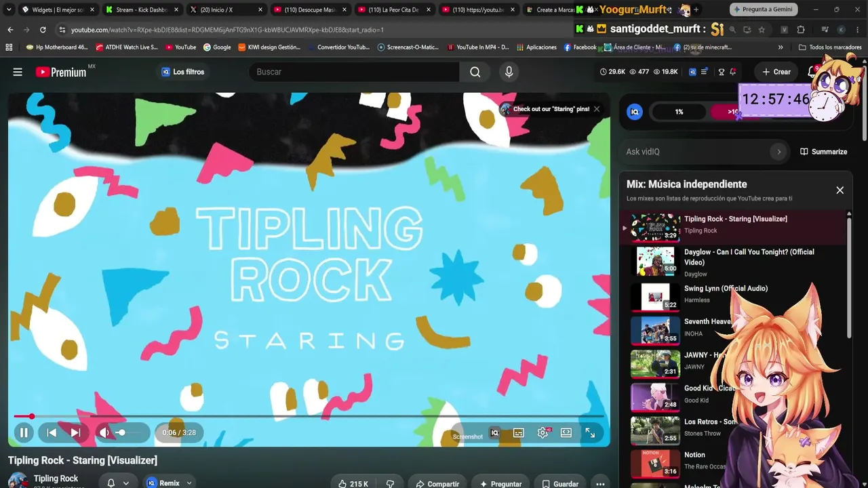Click the Preguntar button
The height and width of the screenshot is (488, 868).
(x=500, y=484)
